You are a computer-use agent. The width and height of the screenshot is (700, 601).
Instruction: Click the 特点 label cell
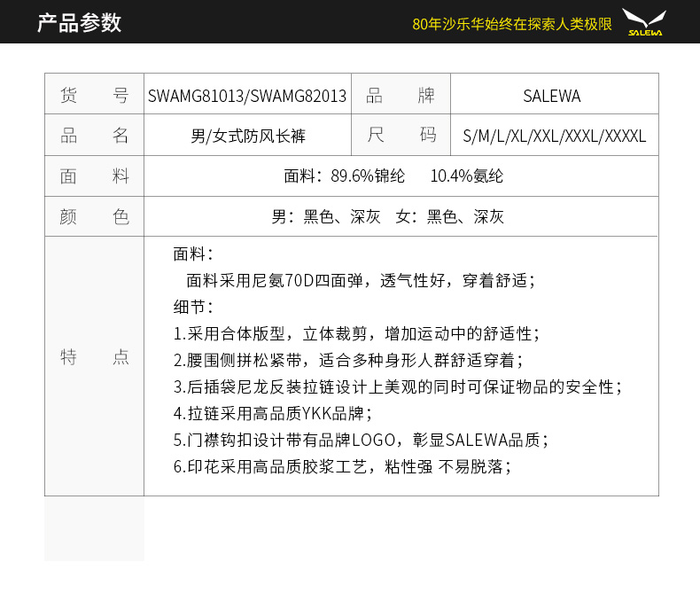point(94,366)
